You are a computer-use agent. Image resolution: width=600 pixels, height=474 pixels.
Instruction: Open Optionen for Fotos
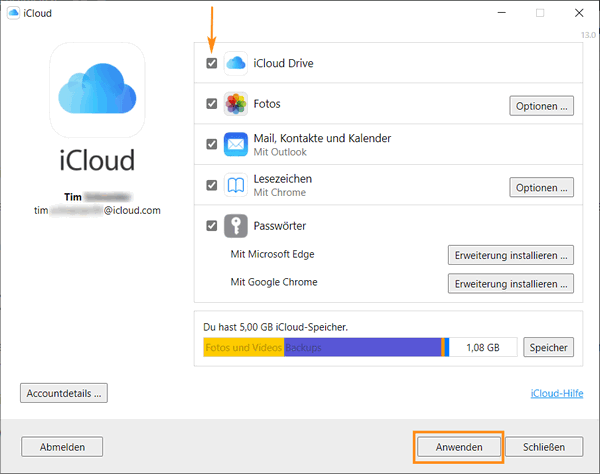coord(541,106)
